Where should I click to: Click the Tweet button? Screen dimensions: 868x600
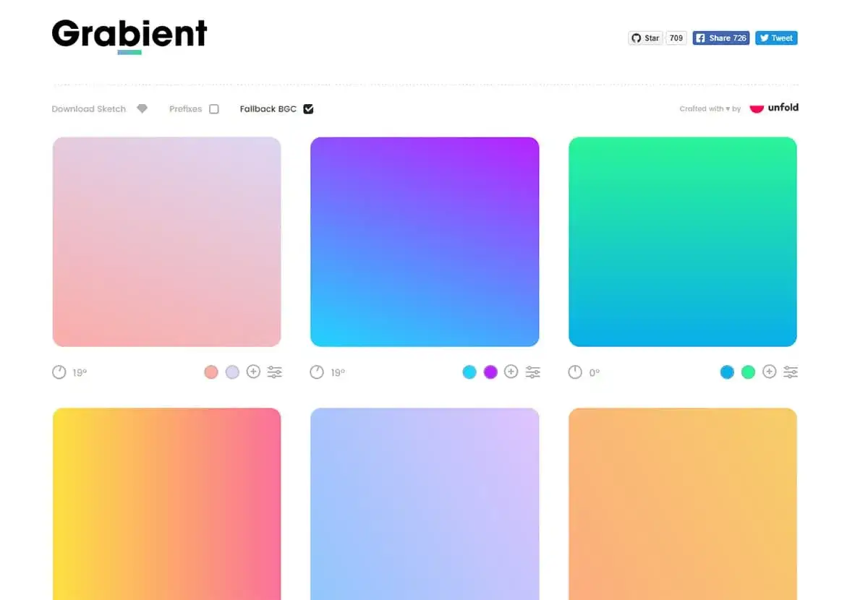776,38
